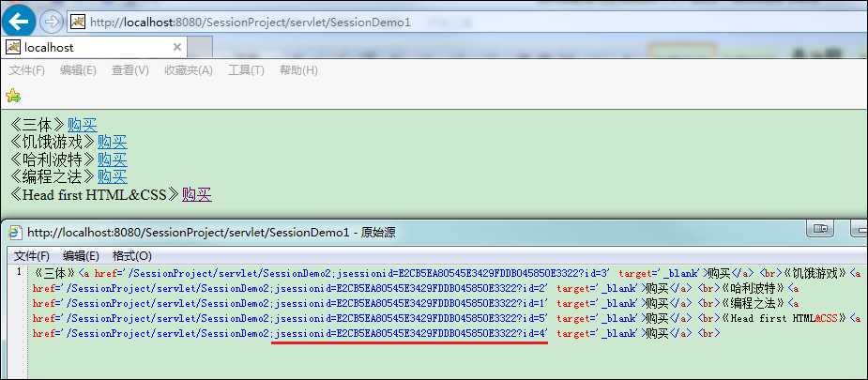Open a new blank tab

[x=200, y=48]
